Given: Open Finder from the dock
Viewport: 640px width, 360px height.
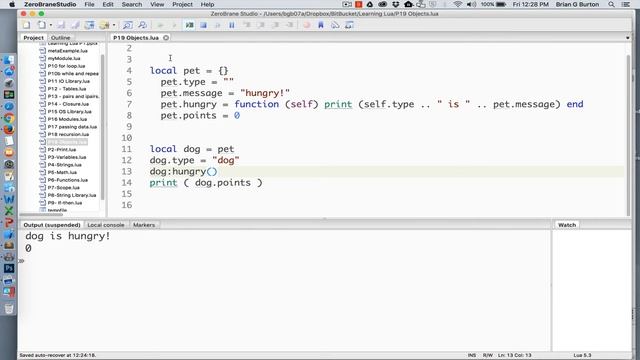Looking at the screenshot, I should [x=9, y=60].
